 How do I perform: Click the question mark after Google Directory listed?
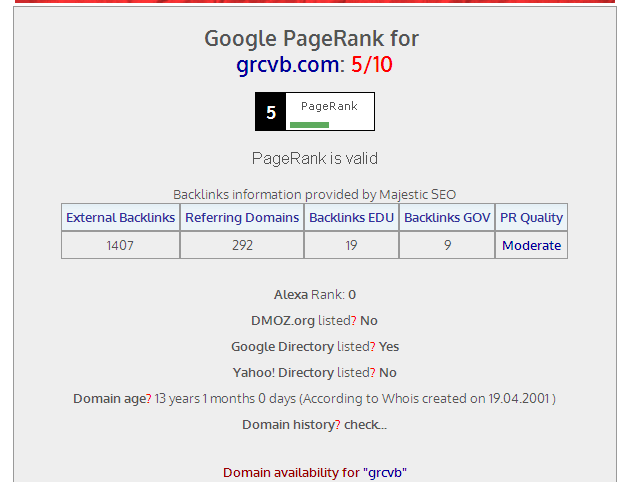point(373,347)
